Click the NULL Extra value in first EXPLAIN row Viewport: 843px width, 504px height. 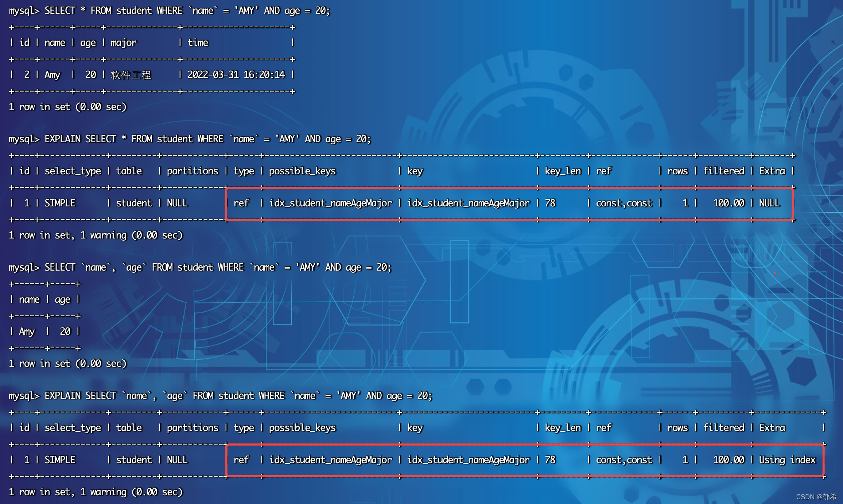click(769, 203)
